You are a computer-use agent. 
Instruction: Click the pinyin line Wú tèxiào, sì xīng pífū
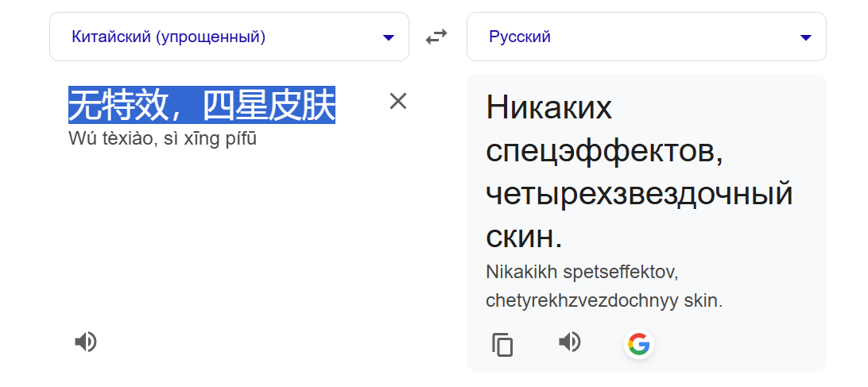[x=163, y=138]
